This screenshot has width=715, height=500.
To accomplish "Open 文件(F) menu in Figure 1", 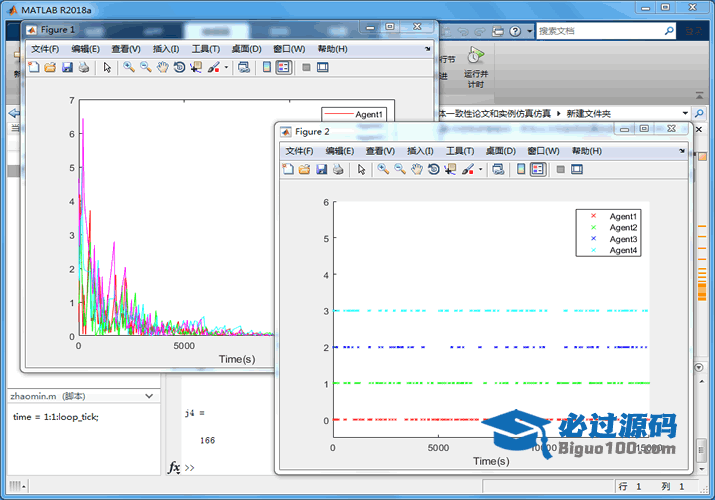I will [45, 49].
